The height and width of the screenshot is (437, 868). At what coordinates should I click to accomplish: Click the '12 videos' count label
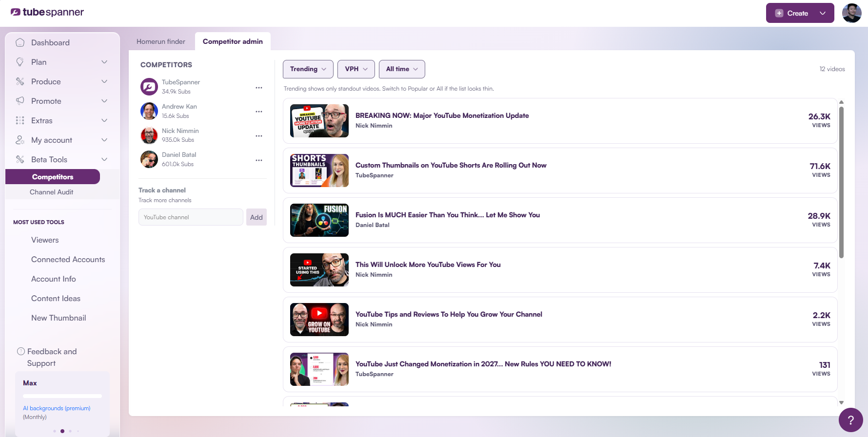(832, 69)
